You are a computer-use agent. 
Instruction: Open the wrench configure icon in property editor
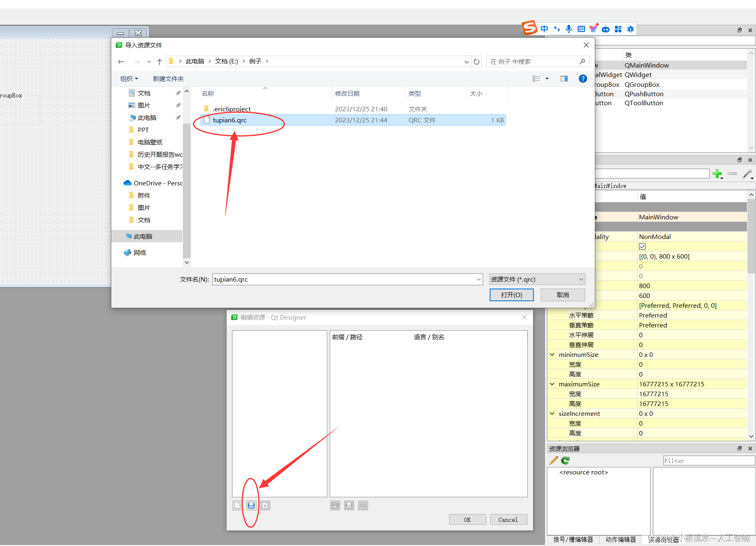tap(747, 174)
